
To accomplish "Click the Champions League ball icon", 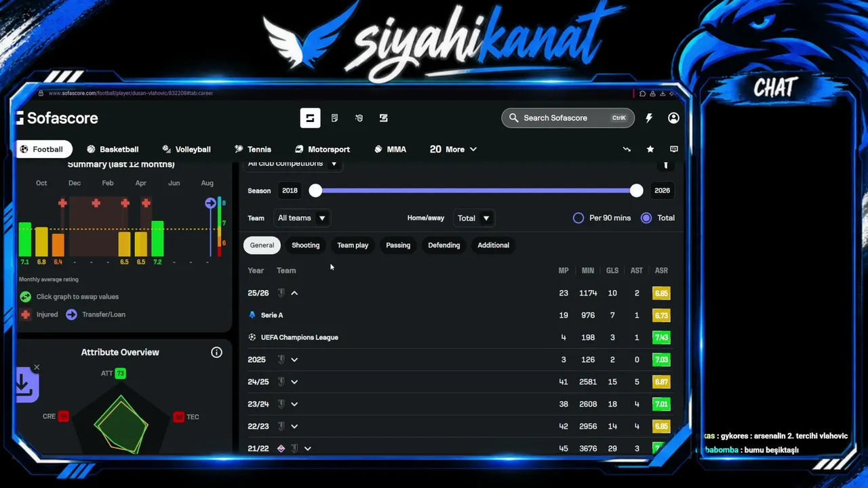I will click(252, 338).
